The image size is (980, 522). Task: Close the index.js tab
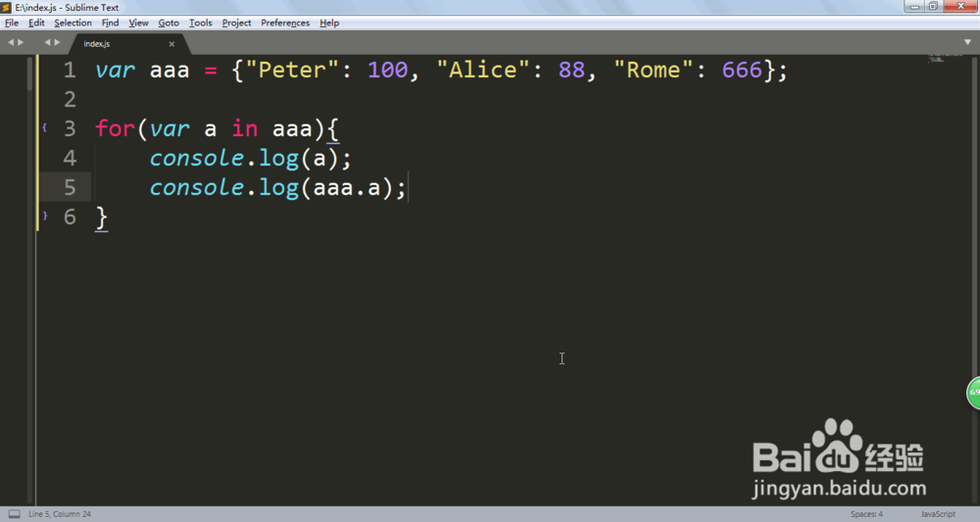[x=171, y=44]
